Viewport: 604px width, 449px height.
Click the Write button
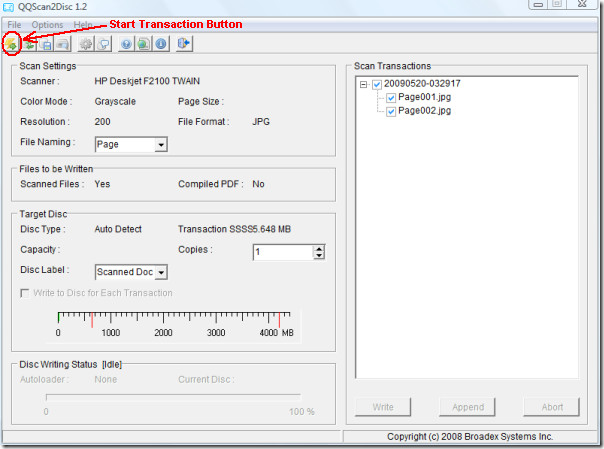point(383,407)
